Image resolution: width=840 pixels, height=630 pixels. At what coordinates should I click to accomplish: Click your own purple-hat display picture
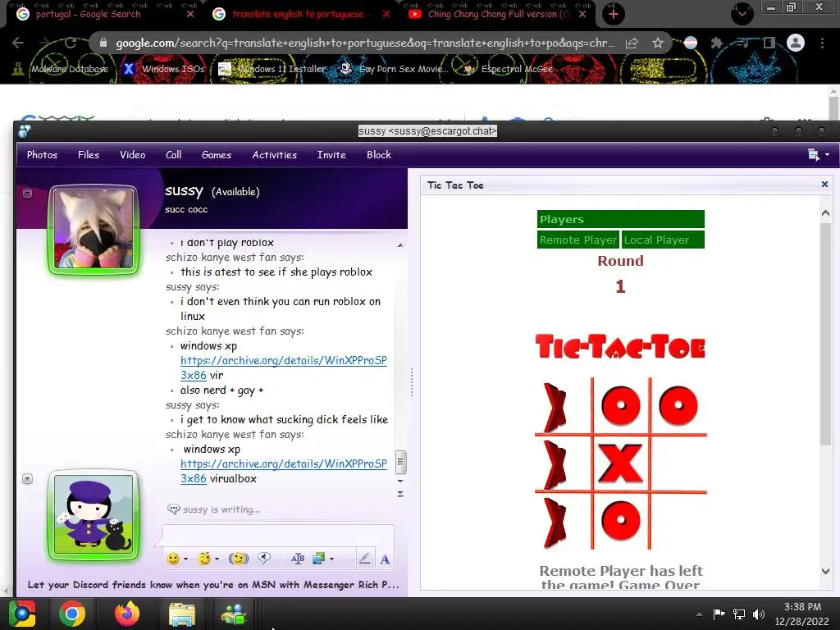click(x=94, y=515)
